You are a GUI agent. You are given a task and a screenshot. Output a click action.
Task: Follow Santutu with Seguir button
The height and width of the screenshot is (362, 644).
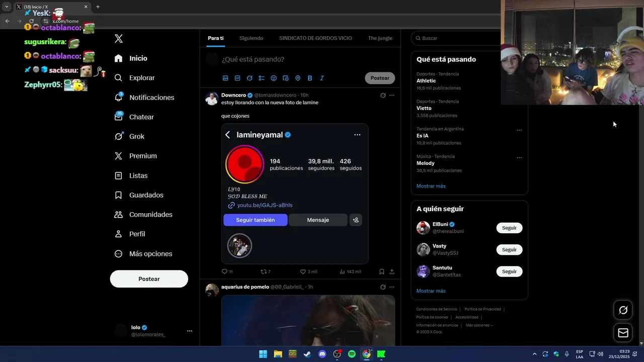pos(509,271)
